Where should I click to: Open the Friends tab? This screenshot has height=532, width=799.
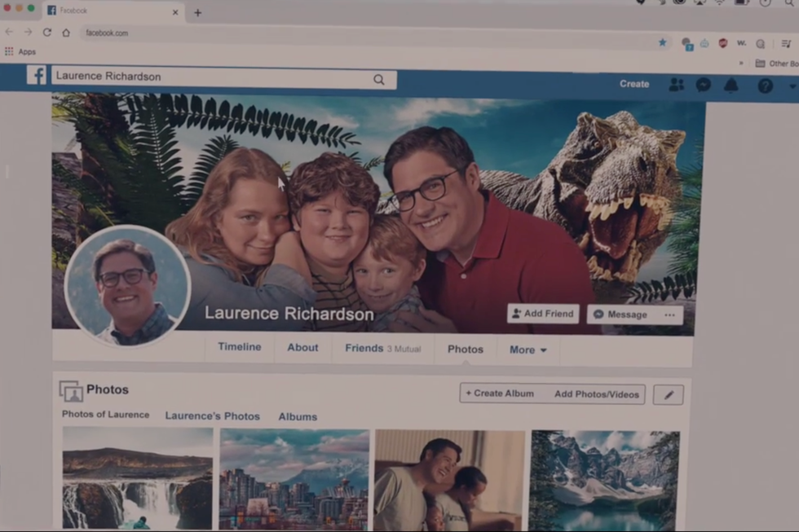[x=364, y=348]
